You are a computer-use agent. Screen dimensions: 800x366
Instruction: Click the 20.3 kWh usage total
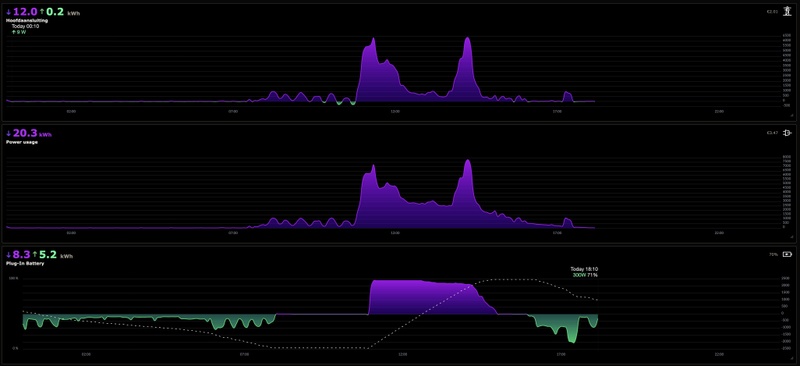pos(32,133)
